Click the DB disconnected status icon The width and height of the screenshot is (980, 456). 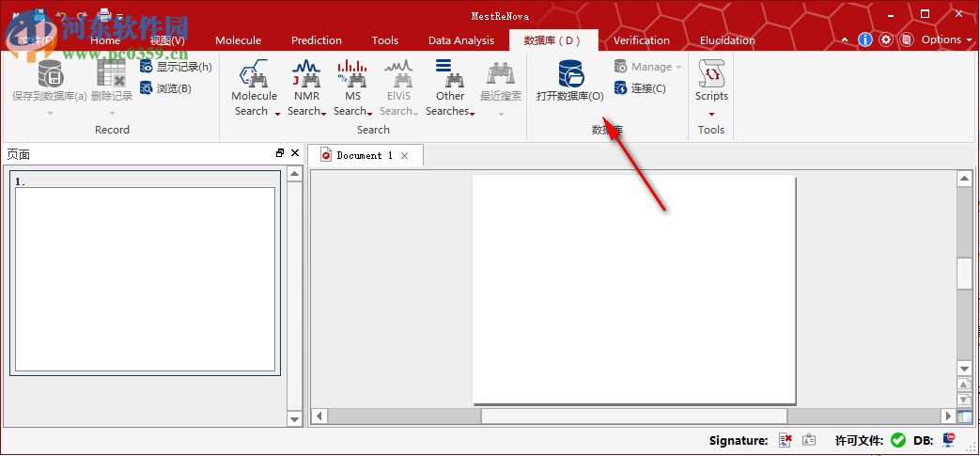point(949,440)
